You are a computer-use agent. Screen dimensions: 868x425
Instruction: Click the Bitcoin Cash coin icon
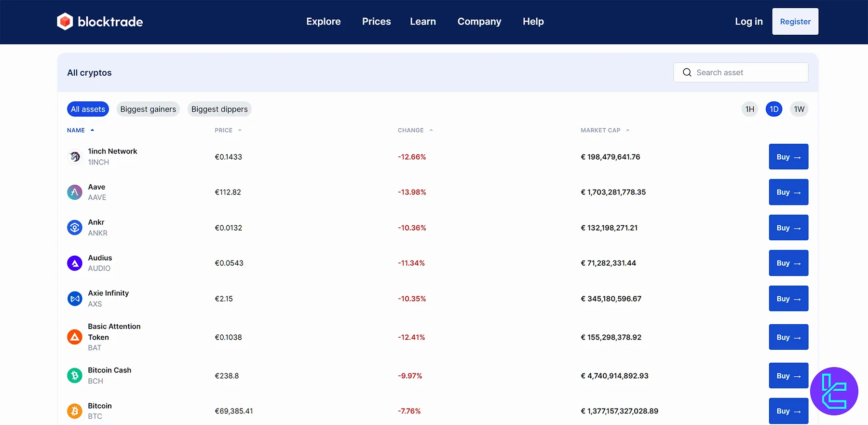(x=75, y=375)
